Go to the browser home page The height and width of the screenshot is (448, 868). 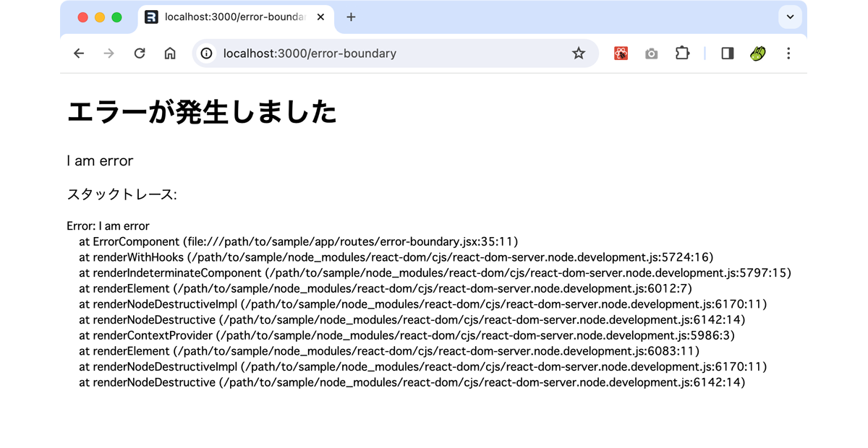pyautogui.click(x=170, y=53)
